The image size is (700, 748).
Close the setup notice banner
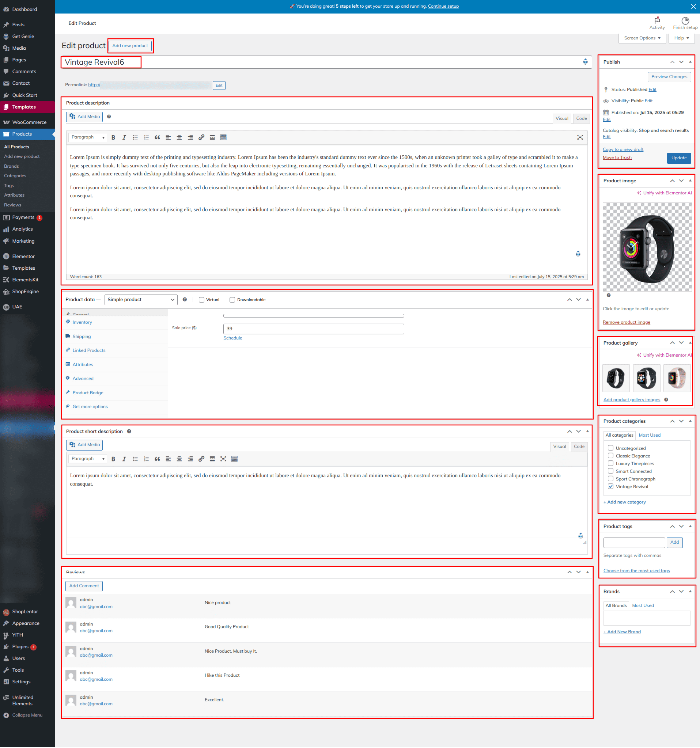[693, 7]
